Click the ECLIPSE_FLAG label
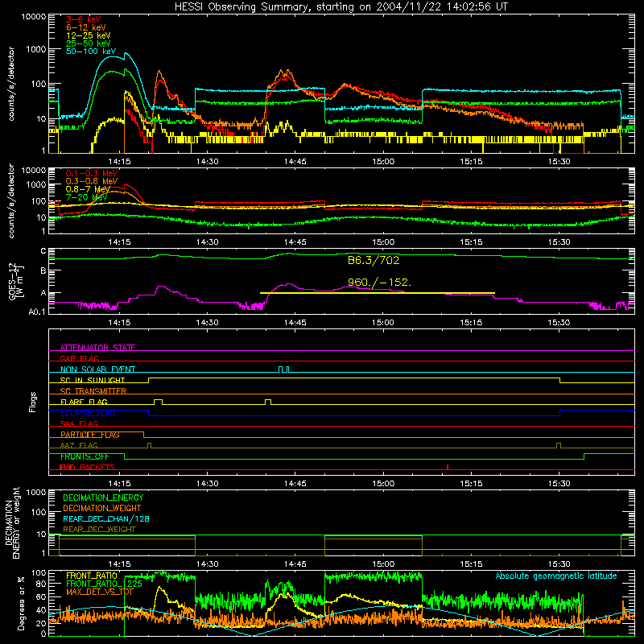 [x=88, y=413]
